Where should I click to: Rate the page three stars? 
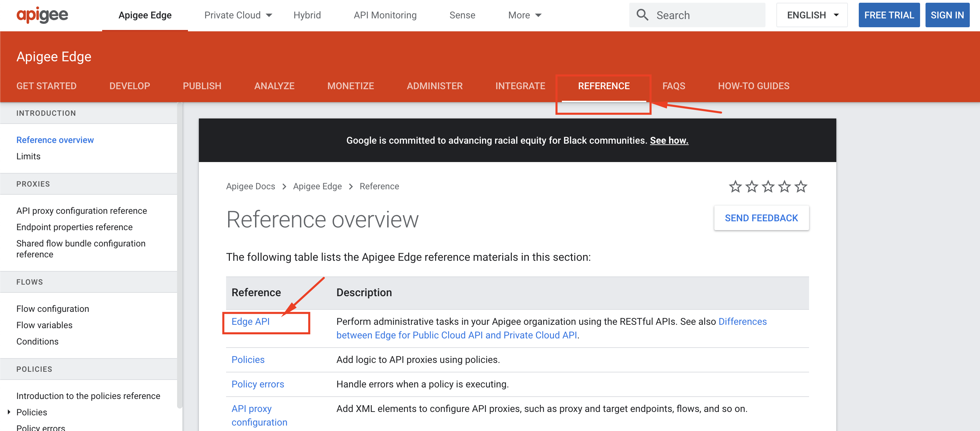click(x=768, y=187)
